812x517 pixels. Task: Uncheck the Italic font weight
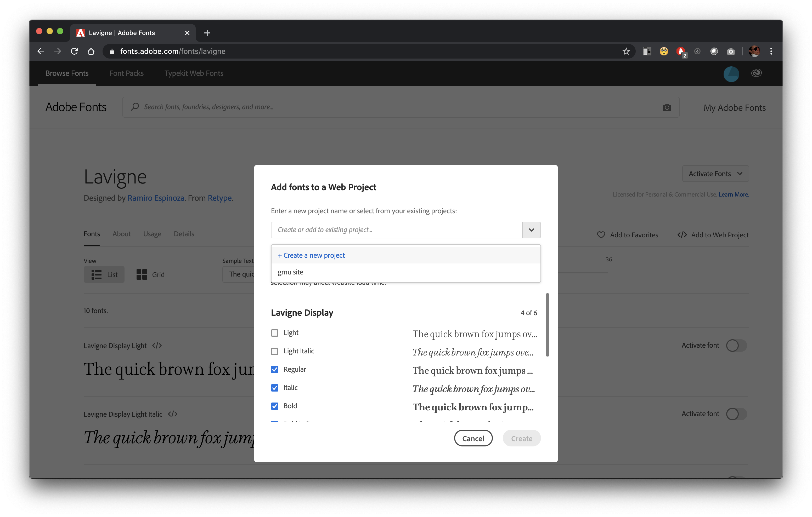coord(274,388)
